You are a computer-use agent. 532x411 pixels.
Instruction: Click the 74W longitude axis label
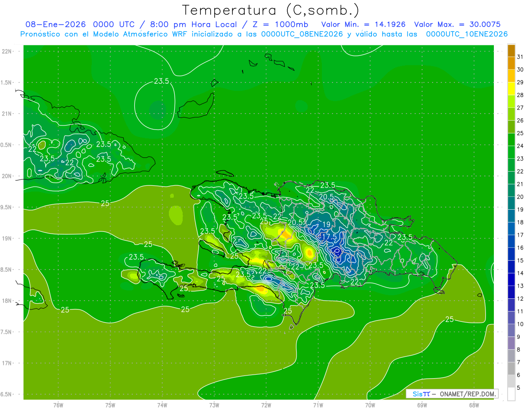[162, 405]
